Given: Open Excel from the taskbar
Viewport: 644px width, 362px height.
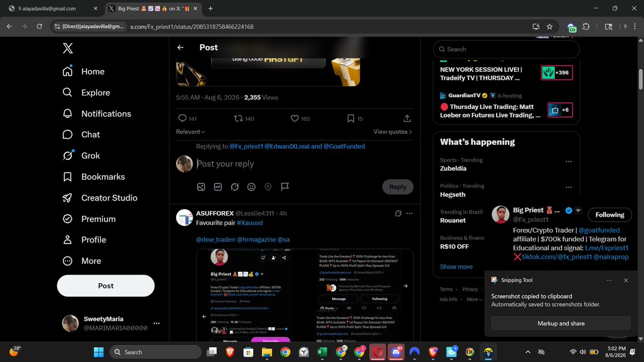Looking at the screenshot, I should tap(323, 352).
